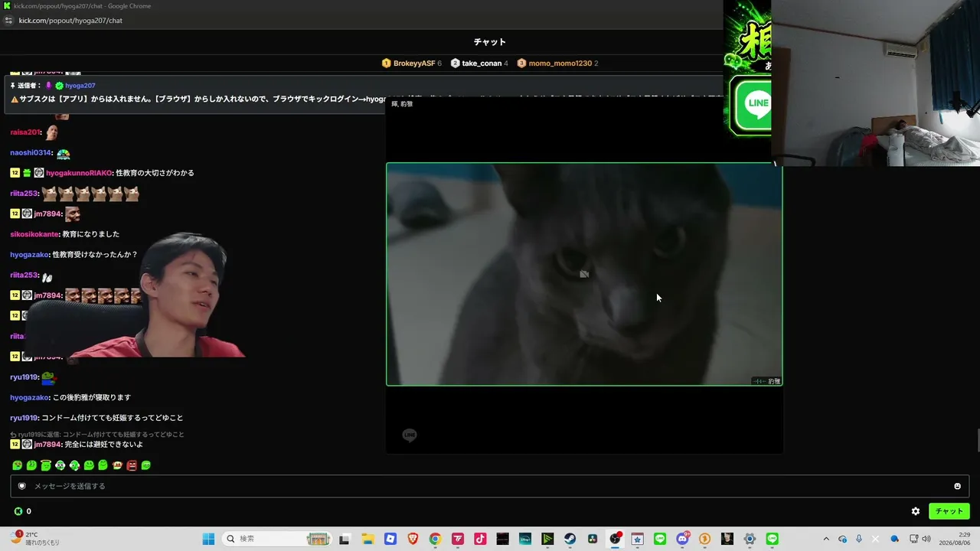Select message 性教育受けなかったんか？

(x=95, y=255)
